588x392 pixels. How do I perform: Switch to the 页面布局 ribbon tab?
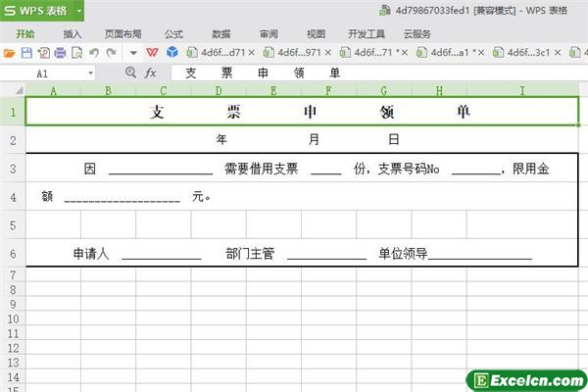point(122,34)
